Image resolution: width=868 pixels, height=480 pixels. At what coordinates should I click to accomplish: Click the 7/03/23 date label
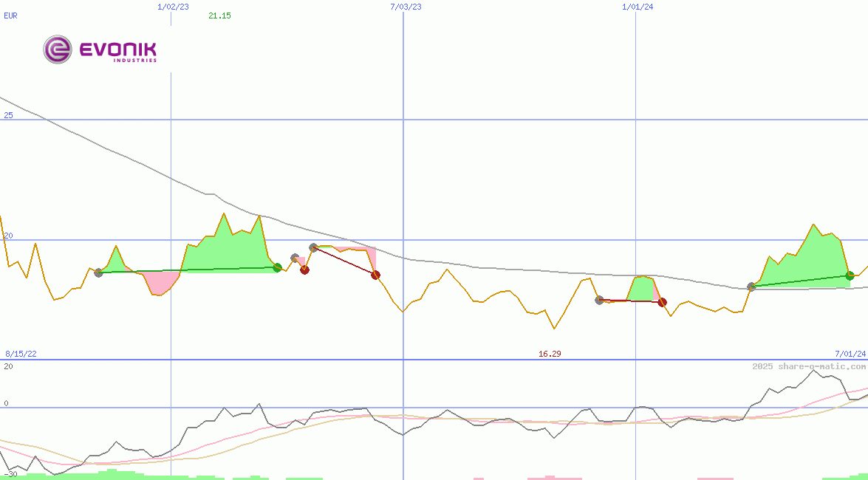pos(406,7)
